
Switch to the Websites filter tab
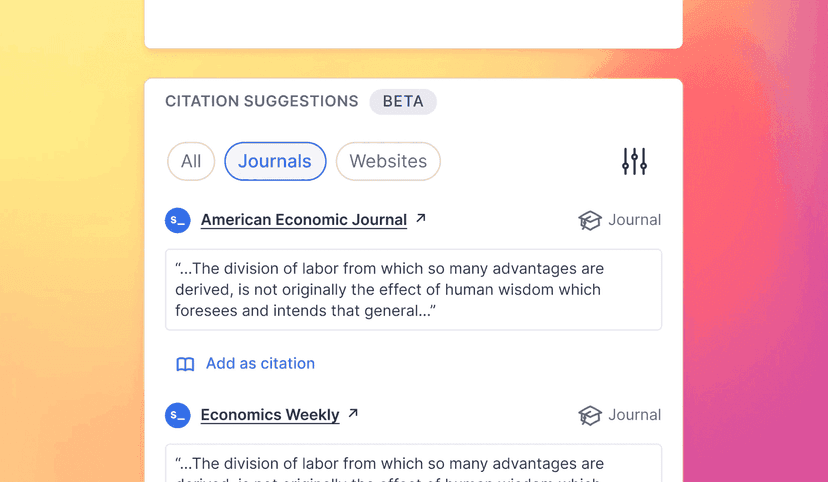tap(388, 161)
